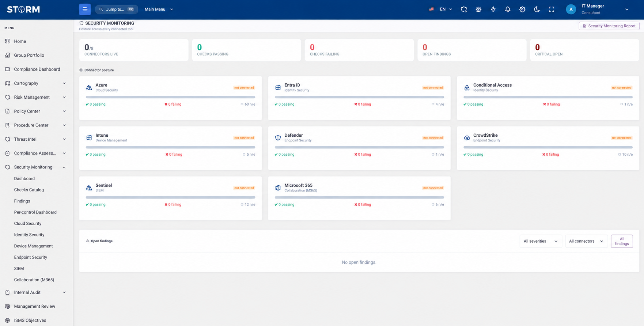Open SIEM submenu item
The height and width of the screenshot is (326, 644).
19,269
